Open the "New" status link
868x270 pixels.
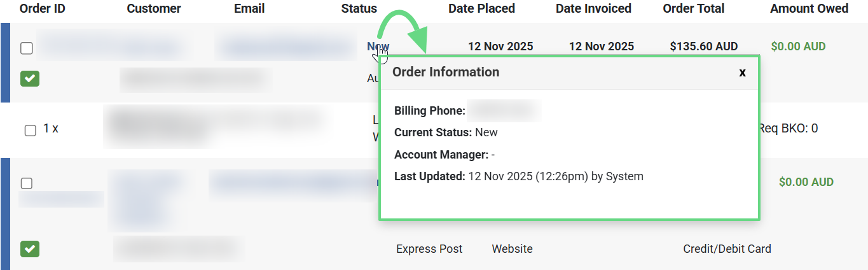(378, 46)
